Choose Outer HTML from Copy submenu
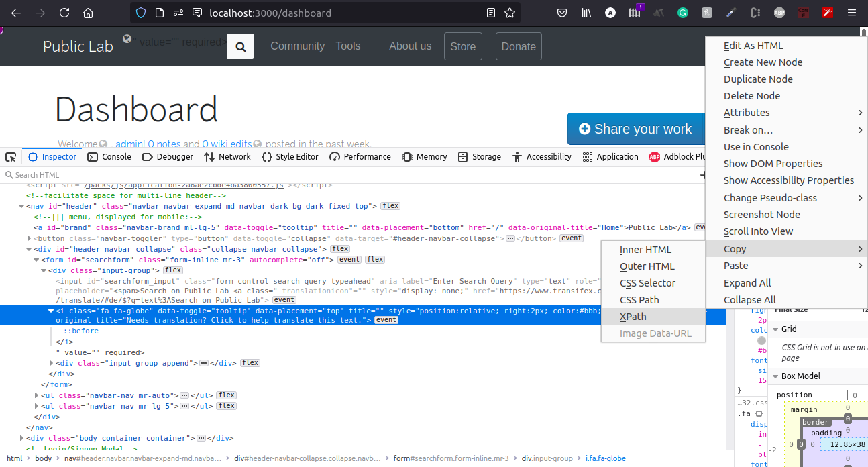The image size is (868, 467). click(653, 266)
